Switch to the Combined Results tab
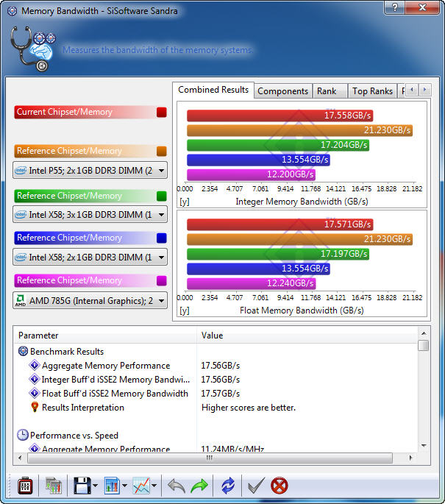The width and height of the screenshot is (445, 504). coord(213,90)
